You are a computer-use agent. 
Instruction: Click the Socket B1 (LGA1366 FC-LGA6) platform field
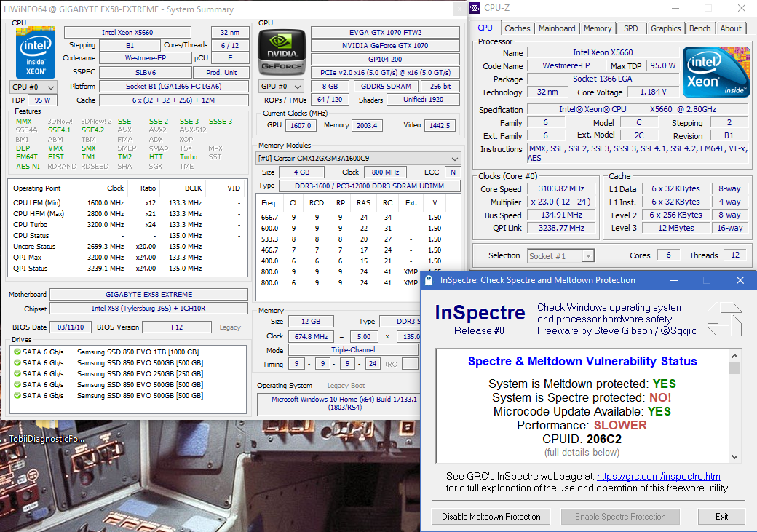[x=173, y=87]
